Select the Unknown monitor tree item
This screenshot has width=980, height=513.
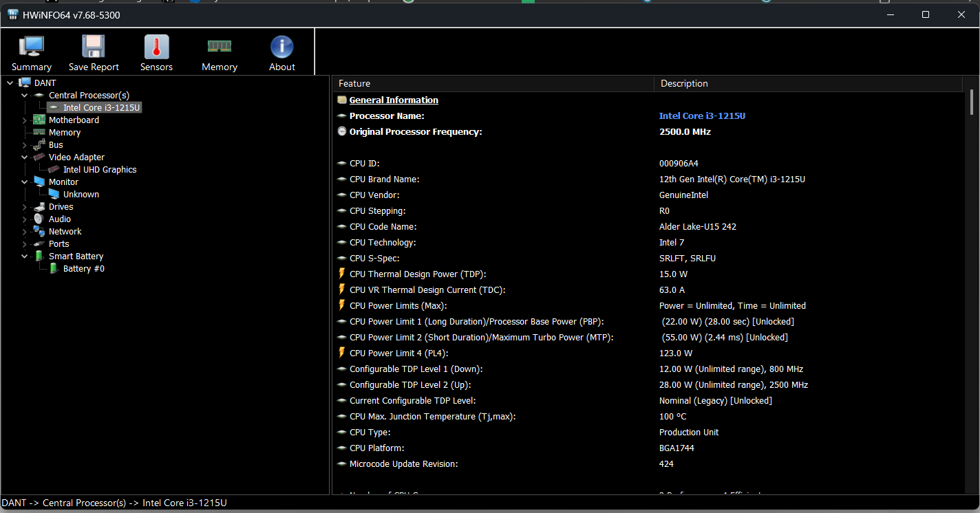[x=81, y=195]
